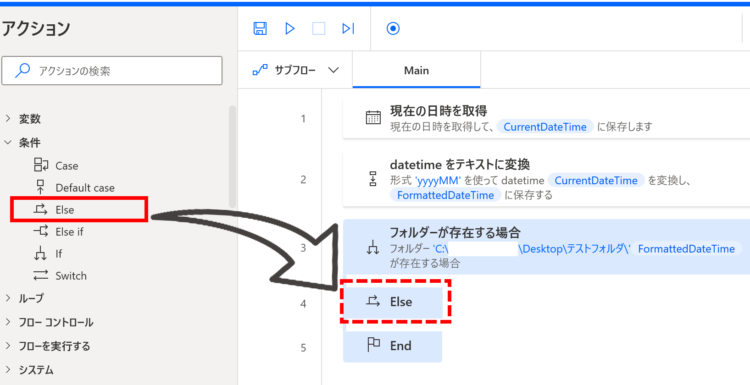Select the 現在の日時を取得 step
The width and height of the screenshot is (750, 385).
(x=546, y=118)
